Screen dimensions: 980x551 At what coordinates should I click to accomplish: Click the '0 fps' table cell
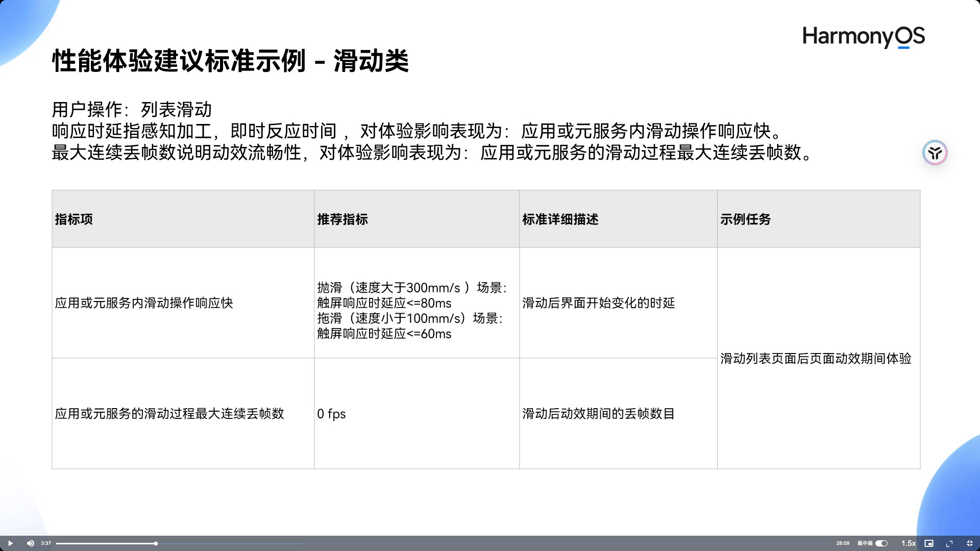click(x=331, y=414)
